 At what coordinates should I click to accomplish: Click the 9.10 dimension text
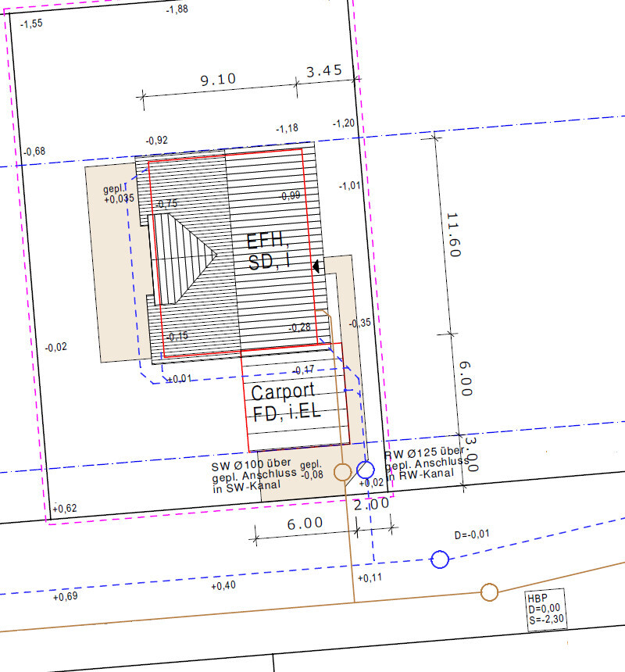pos(218,79)
